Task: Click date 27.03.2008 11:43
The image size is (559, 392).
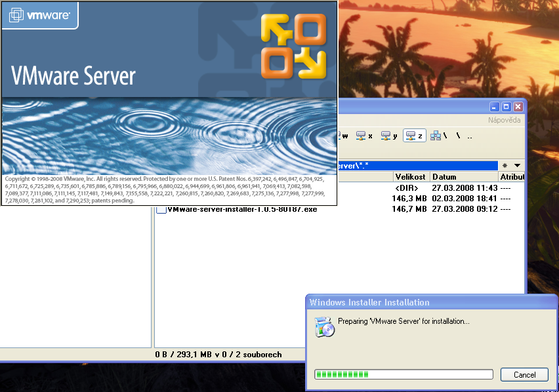Action: point(465,188)
